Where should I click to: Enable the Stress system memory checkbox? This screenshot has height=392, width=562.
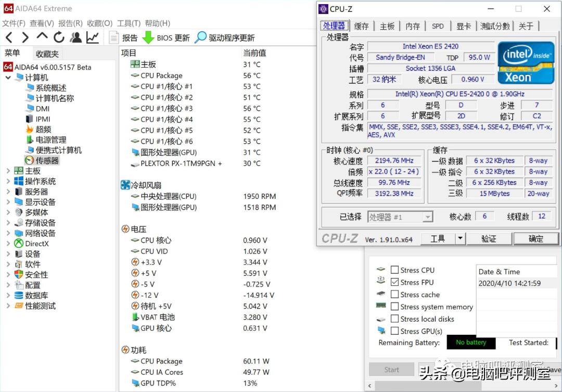[x=395, y=307]
